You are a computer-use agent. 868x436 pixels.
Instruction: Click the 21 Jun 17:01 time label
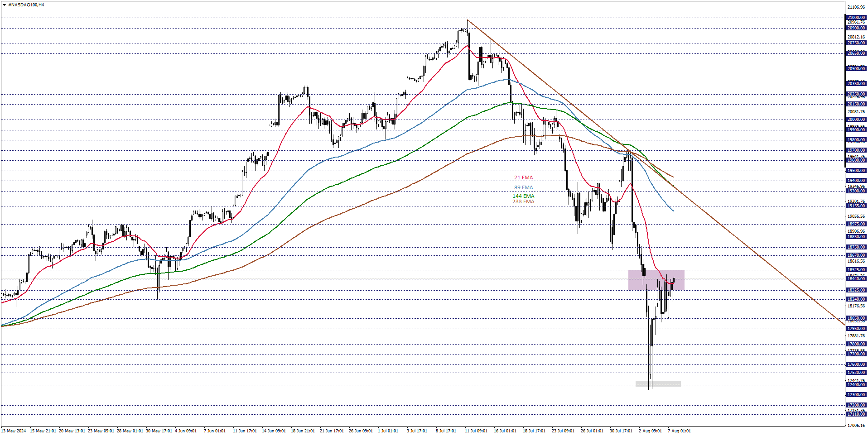point(332,431)
